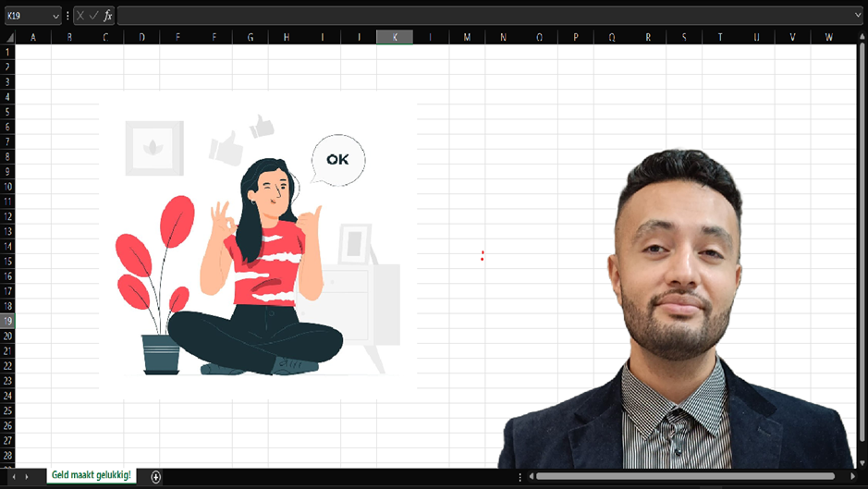The width and height of the screenshot is (868, 489).
Task: Select column A header
Action: (x=33, y=37)
